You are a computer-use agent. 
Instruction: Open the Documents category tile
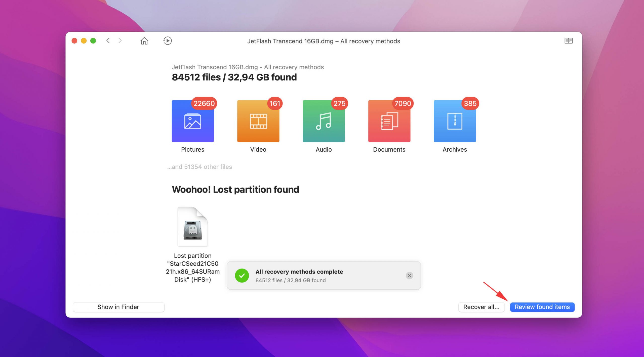(x=389, y=121)
